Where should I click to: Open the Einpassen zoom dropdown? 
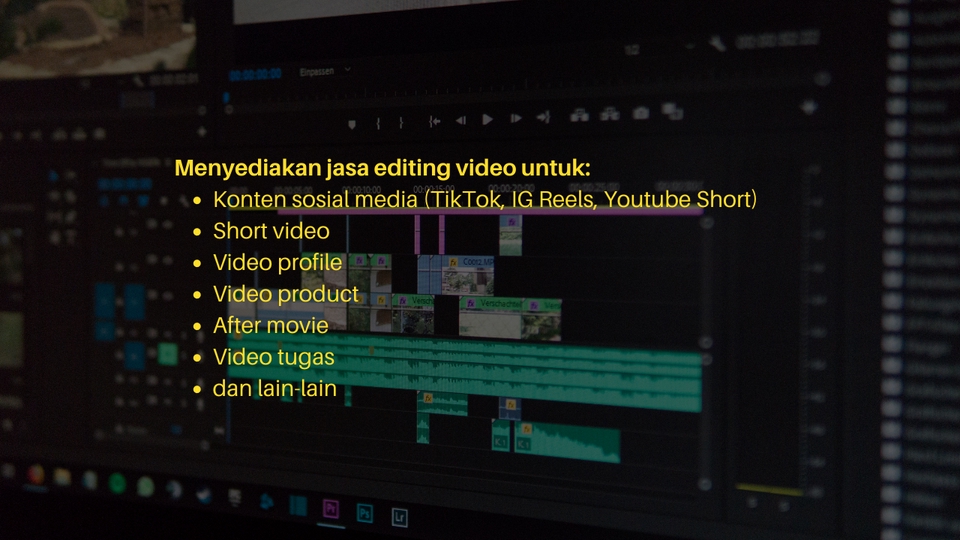[x=325, y=72]
